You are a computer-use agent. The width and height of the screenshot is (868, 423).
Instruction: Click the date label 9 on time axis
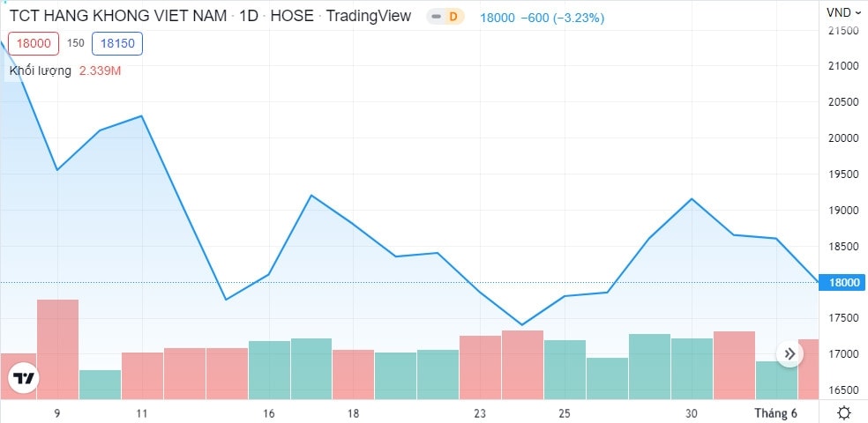pyautogui.click(x=57, y=413)
